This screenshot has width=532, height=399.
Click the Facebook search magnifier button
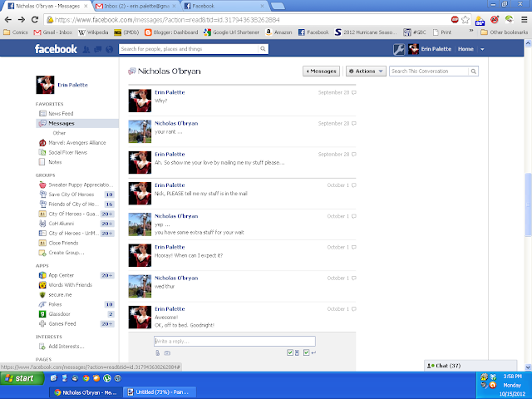point(263,49)
